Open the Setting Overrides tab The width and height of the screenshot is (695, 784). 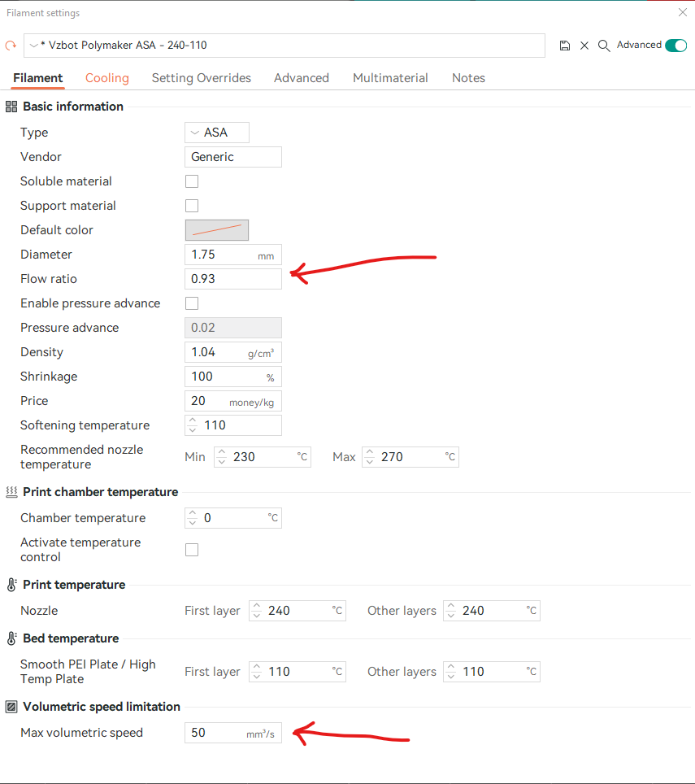202,78
